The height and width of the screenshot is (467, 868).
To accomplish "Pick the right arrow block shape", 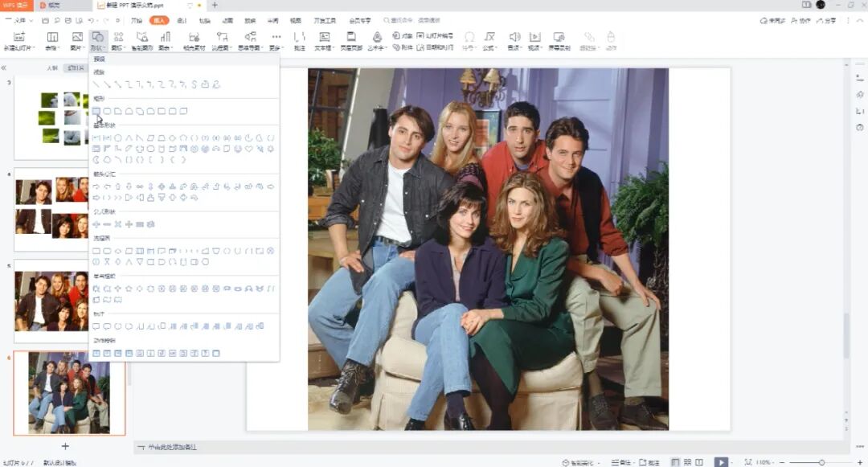I will (x=96, y=186).
